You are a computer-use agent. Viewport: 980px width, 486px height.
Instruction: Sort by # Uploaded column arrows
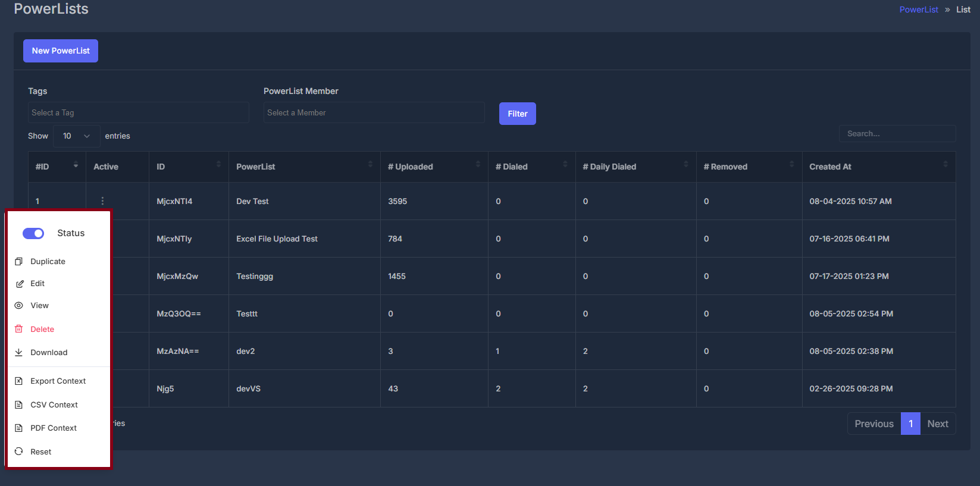click(x=478, y=165)
